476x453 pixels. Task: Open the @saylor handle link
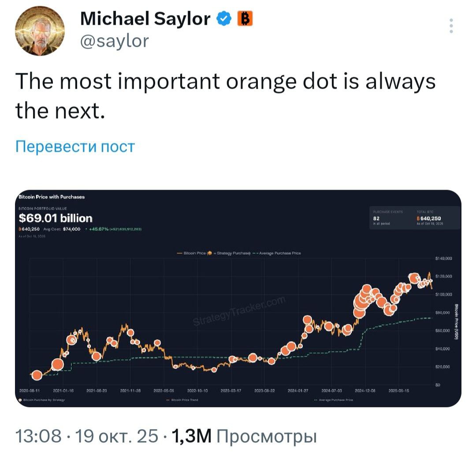115,41
